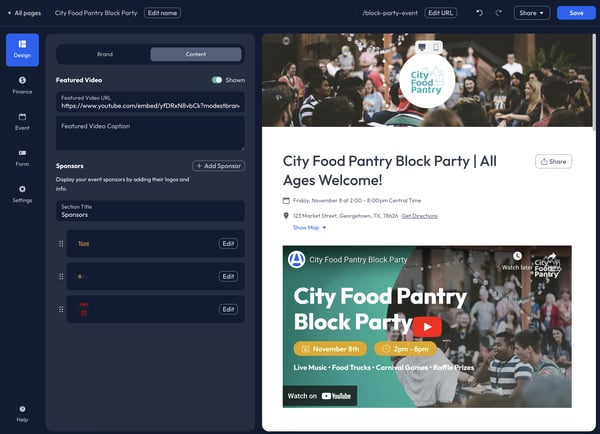
Task: Click Watch on YouTube button
Action: [320, 396]
